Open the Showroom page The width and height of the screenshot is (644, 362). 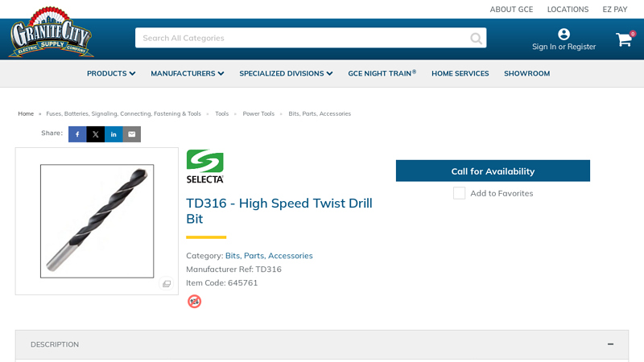(527, 73)
